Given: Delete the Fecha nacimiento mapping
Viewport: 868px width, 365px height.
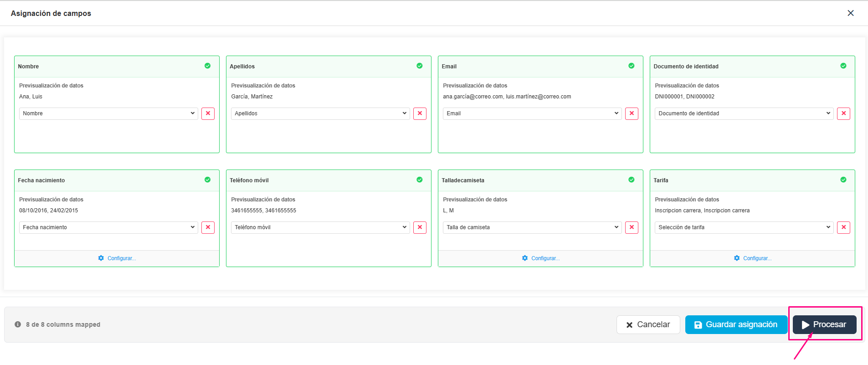Looking at the screenshot, I should coord(208,227).
